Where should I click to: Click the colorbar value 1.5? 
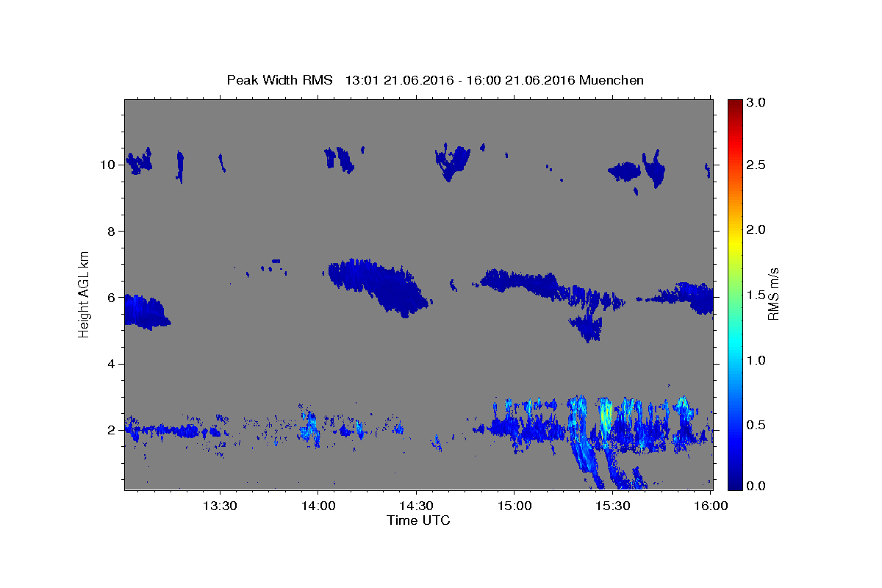coord(757,295)
